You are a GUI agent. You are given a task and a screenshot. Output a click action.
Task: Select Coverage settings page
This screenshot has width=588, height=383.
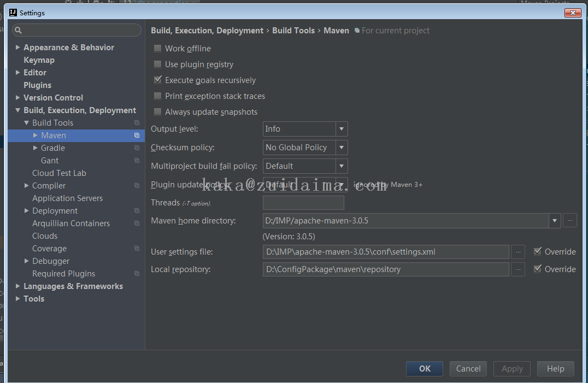click(49, 249)
